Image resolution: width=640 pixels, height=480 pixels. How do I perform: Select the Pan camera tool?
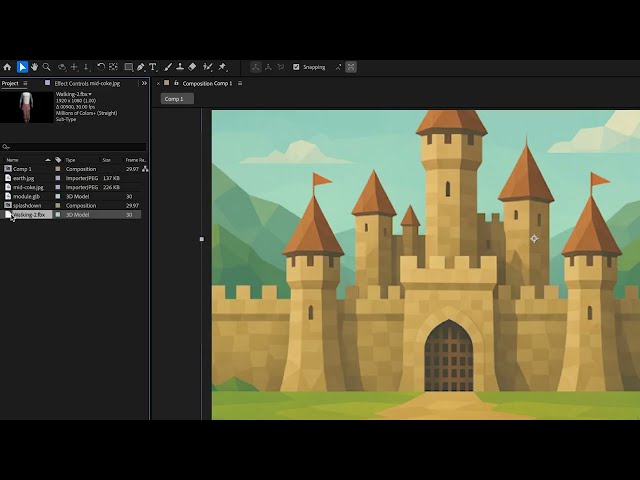pos(75,67)
